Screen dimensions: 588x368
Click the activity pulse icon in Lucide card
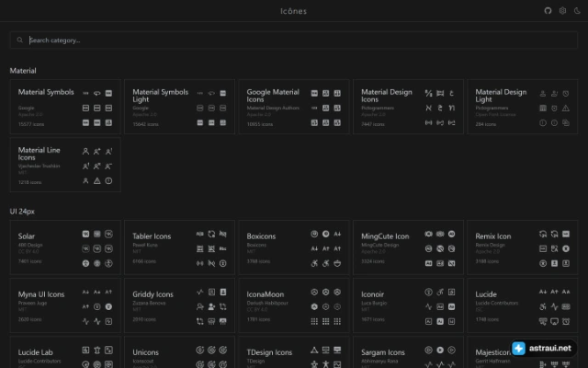tap(554, 306)
